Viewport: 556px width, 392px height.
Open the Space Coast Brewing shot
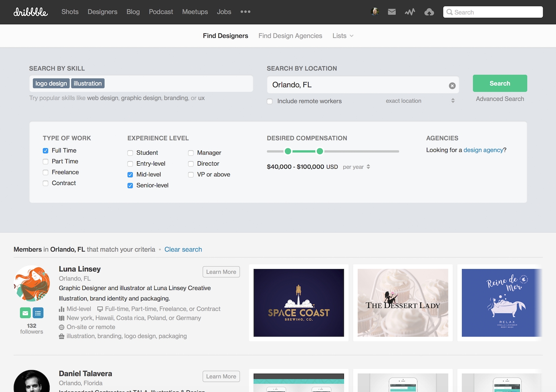299,303
